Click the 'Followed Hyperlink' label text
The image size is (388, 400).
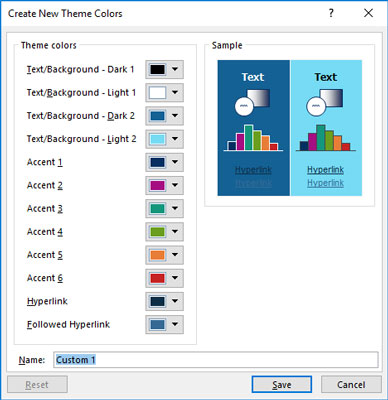[68, 324]
